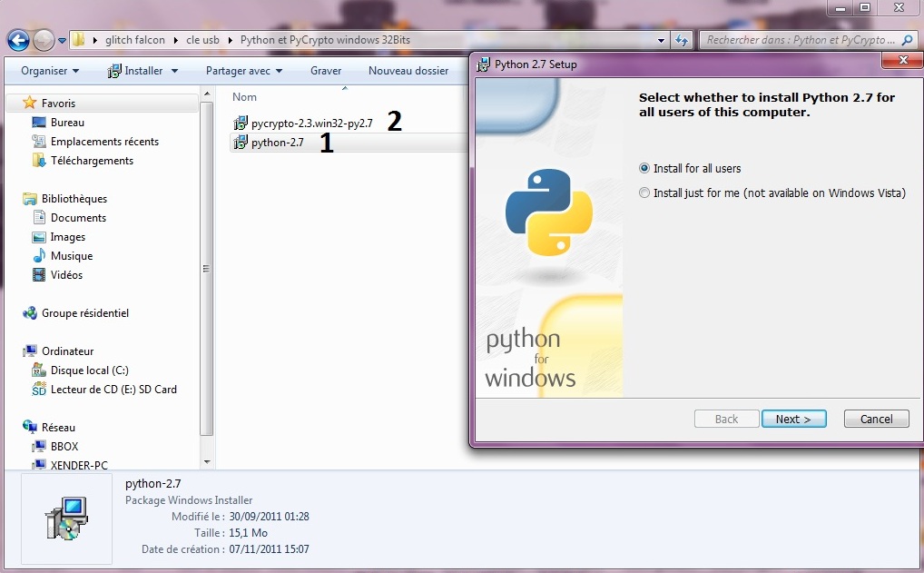Click the python-2.7 installer package icon
Viewport: 924px width, 573px height.
pyautogui.click(x=241, y=142)
